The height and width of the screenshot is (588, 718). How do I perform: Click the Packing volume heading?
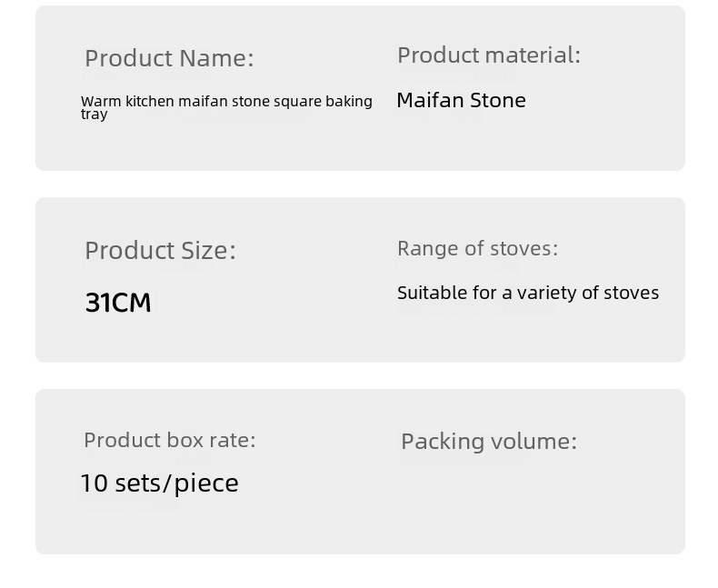489,442
